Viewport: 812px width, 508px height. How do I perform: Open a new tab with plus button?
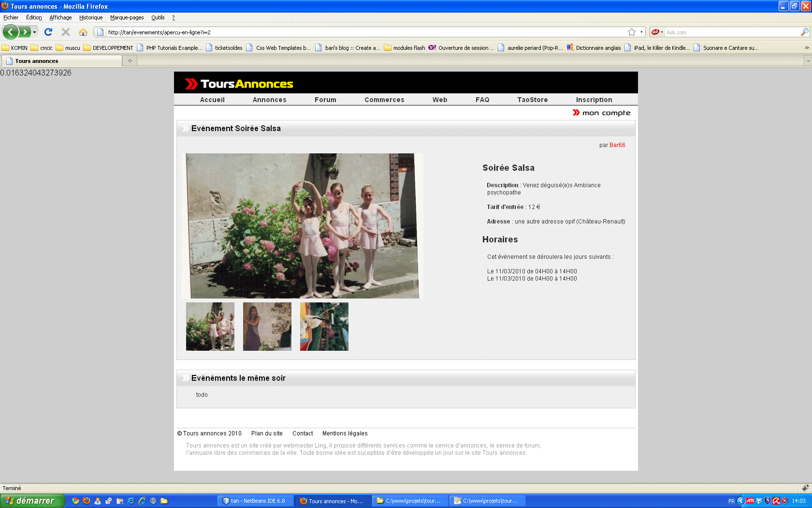point(130,61)
